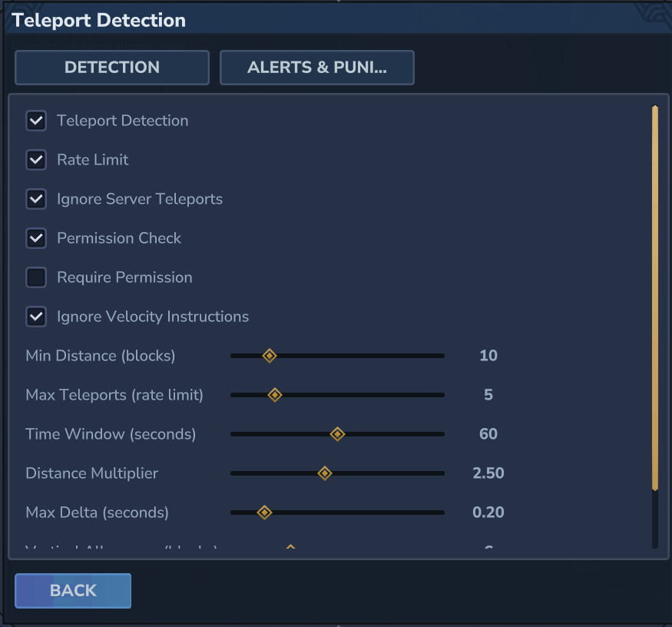Click the Max Delta value 0.20

(488, 513)
